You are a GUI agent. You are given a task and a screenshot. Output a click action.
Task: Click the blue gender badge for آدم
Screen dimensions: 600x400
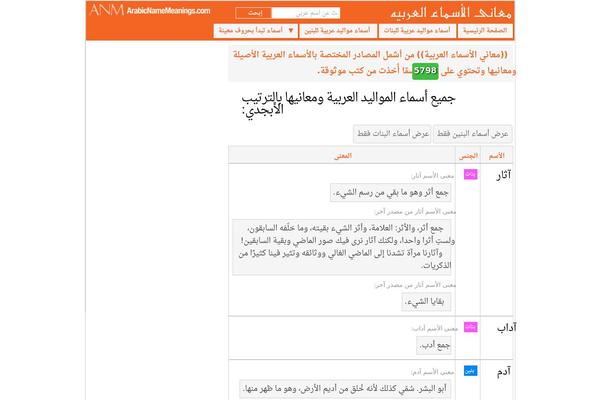tap(470, 371)
